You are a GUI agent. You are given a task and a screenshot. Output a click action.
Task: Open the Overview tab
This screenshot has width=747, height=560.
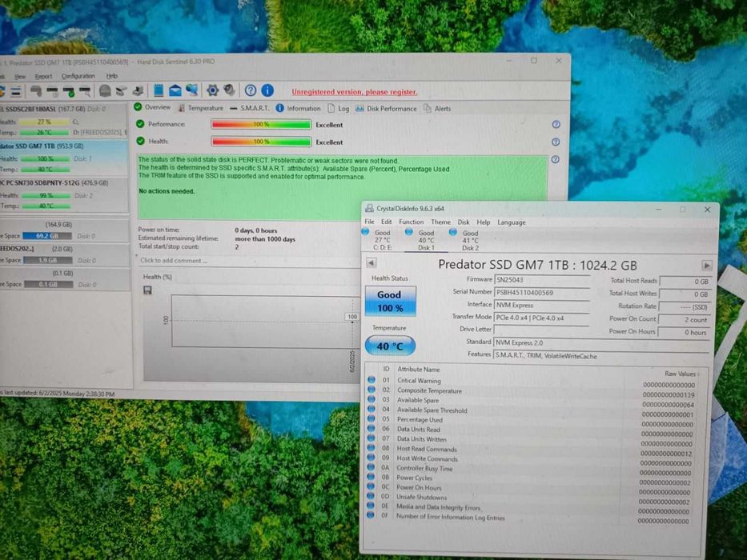(x=152, y=107)
